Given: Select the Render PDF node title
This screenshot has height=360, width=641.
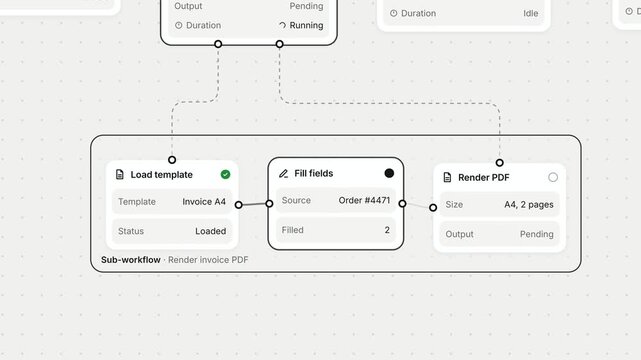Looking at the screenshot, I should click(x=484, y=177).
